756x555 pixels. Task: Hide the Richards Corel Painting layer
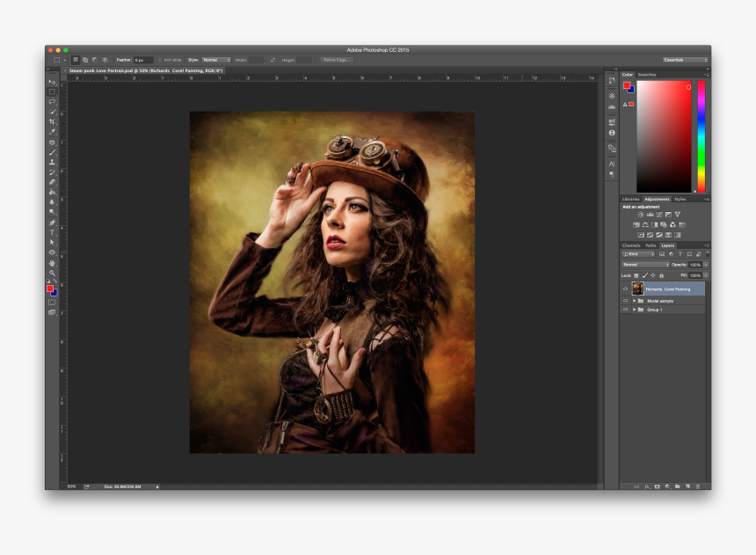(624, 288)
